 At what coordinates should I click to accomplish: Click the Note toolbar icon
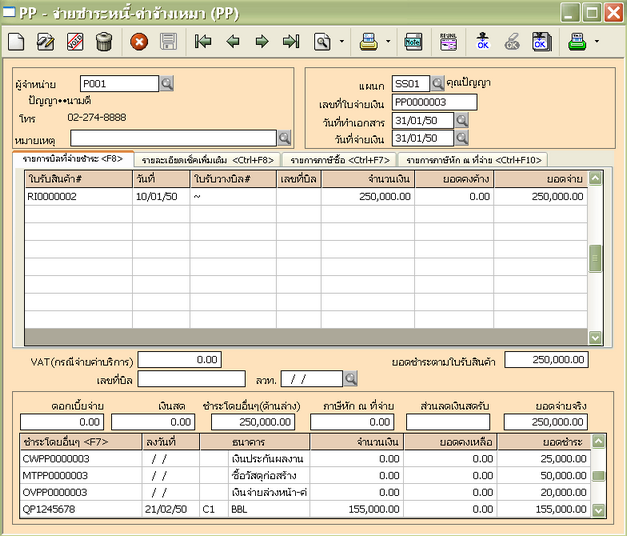coord(412,42)
